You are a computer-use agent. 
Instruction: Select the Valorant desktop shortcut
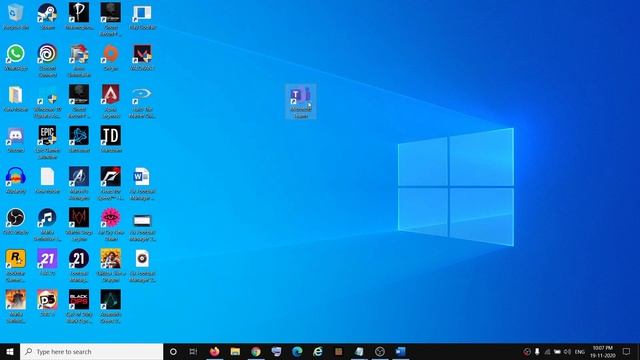[x=142, y=58]
